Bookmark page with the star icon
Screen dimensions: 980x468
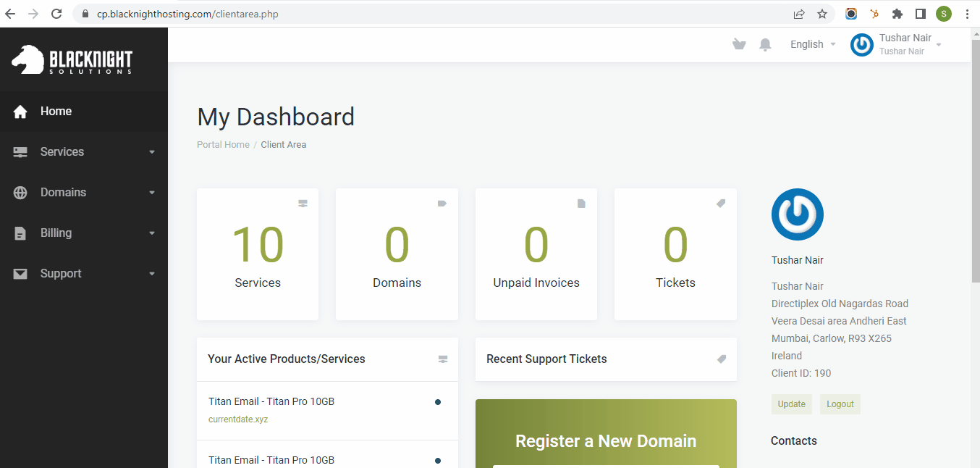point(822,14)
